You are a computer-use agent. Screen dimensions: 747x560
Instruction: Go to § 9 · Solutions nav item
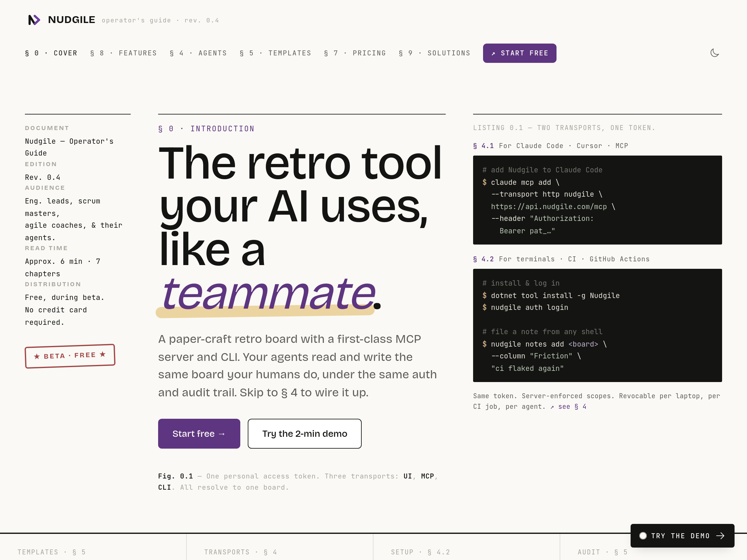pos(435,53)
